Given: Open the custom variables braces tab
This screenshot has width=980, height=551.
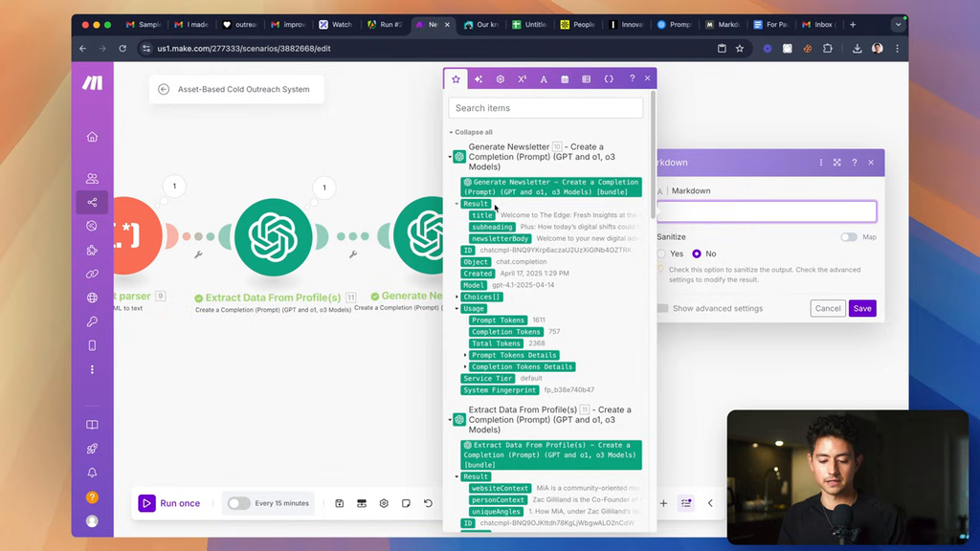Looking at the screenshot, I should tap(609, 78).
